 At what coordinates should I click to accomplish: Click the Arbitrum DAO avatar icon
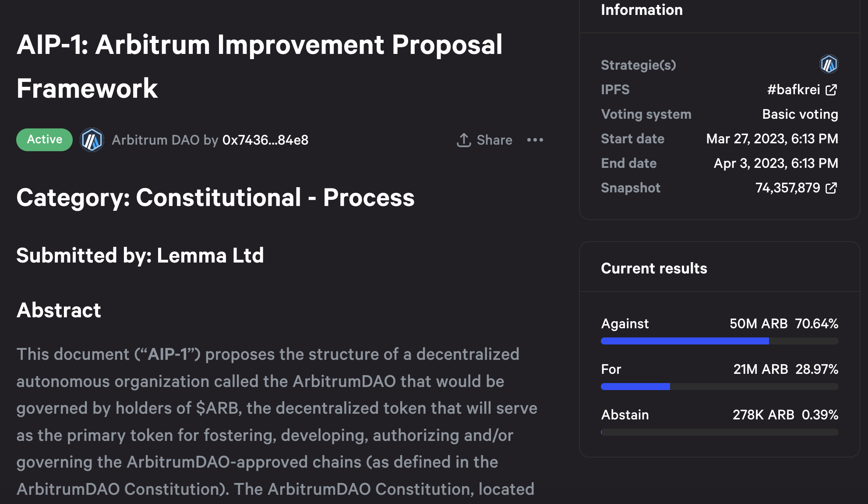click(x=92, y=140)
